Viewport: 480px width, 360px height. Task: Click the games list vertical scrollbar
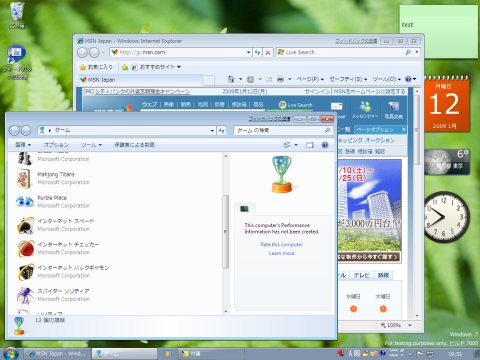pyautogui.click(x=226, y=232)
